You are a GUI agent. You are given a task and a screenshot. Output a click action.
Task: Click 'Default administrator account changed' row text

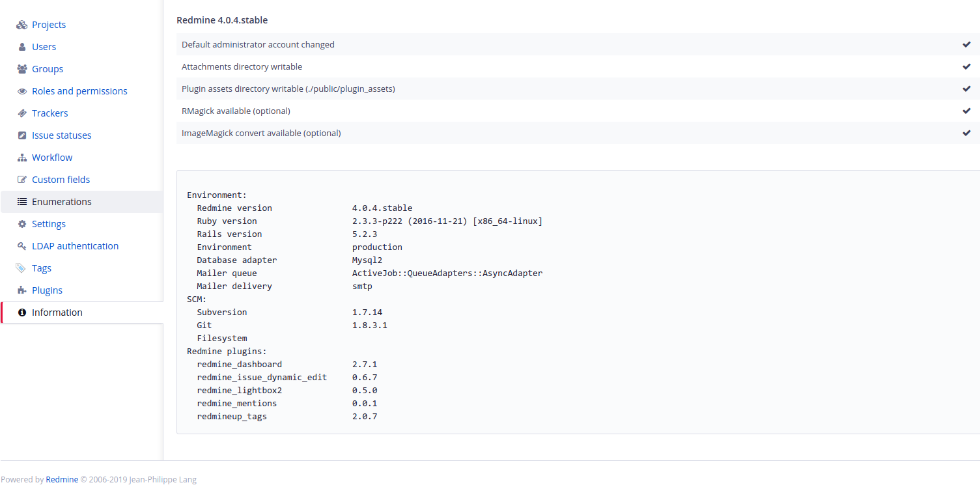[258, 44]
